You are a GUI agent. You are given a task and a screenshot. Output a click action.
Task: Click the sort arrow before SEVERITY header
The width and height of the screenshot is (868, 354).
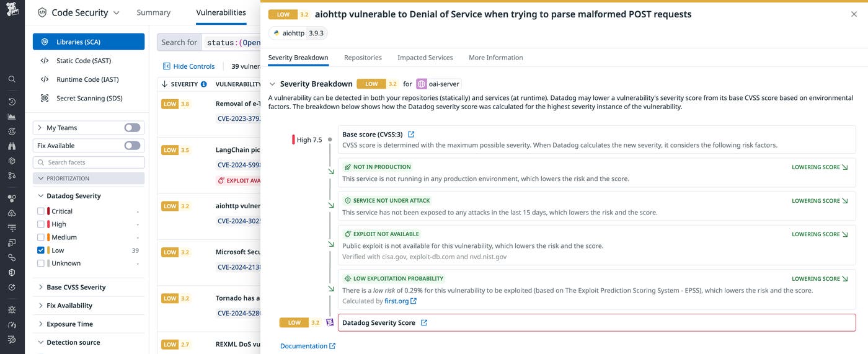coord(164,84)
